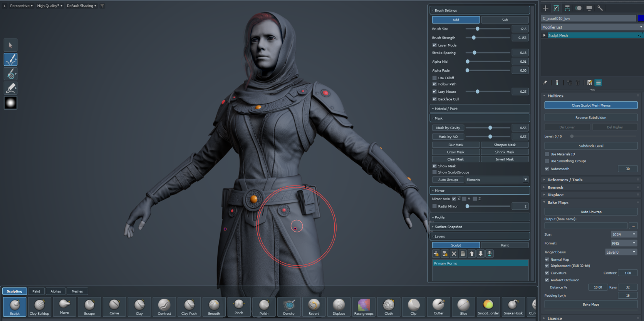Select the Pinch brush
The image size is (644, 321).
click(x=239, y=307)
